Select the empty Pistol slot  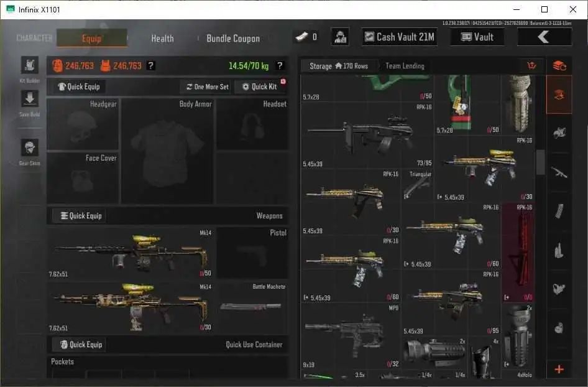[252, 253]
